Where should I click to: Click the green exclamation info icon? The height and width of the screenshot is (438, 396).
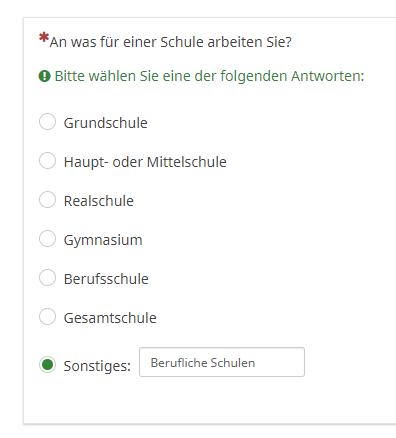click(x=44, y=76)
